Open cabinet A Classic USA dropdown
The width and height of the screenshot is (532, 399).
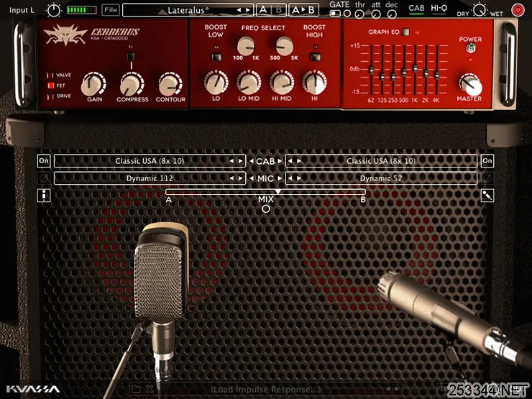(x=150, y=161)
